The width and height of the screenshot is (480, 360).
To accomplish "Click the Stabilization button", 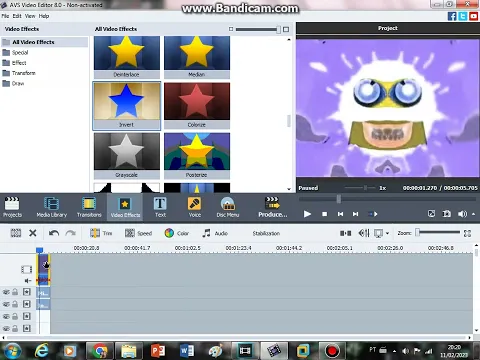I will (266, 233).
